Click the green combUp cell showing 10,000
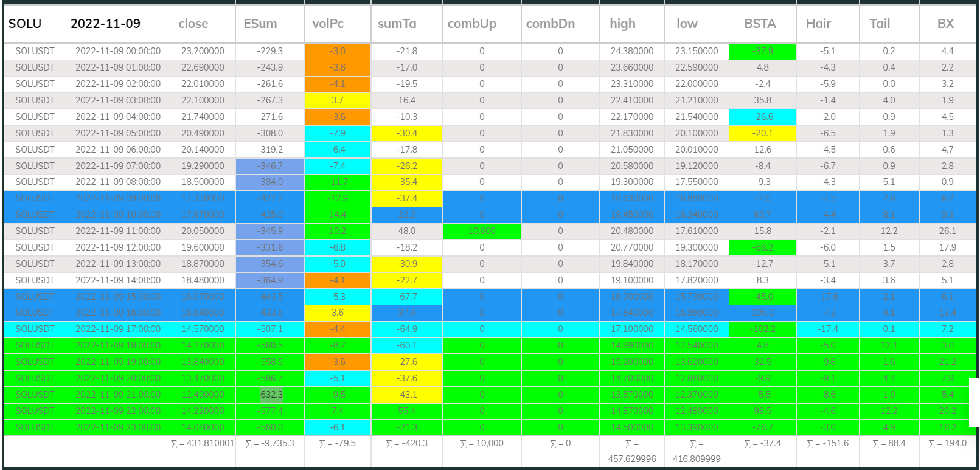Viewport: 980px width, 470px height. point(482,231)
